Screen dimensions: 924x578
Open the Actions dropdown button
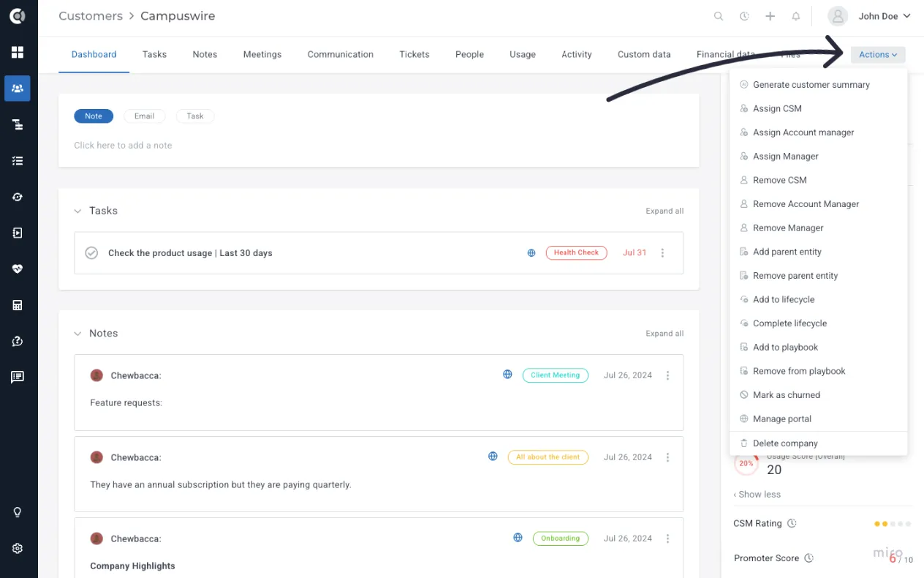(878, 55)
